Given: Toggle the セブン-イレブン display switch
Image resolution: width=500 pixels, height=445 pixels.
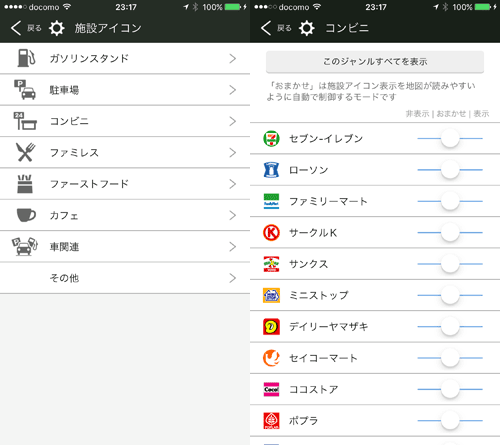Looking at the screenshot, I should [450, 138].
